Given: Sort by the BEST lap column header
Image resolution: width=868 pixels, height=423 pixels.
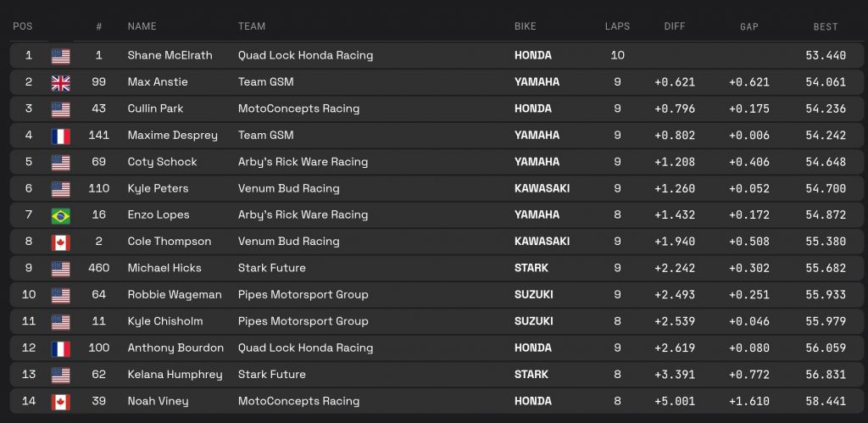Looking at the screenshot, I should [x=826, y=26].
